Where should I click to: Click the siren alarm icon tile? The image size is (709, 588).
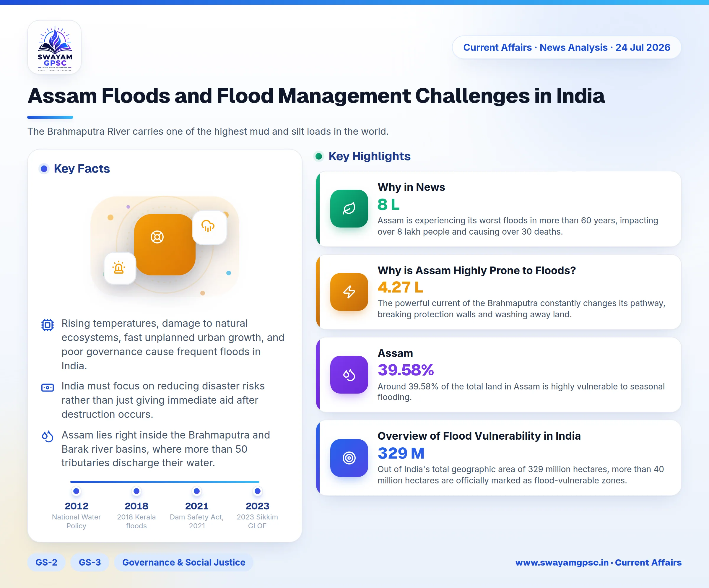(x=120, y=268)
